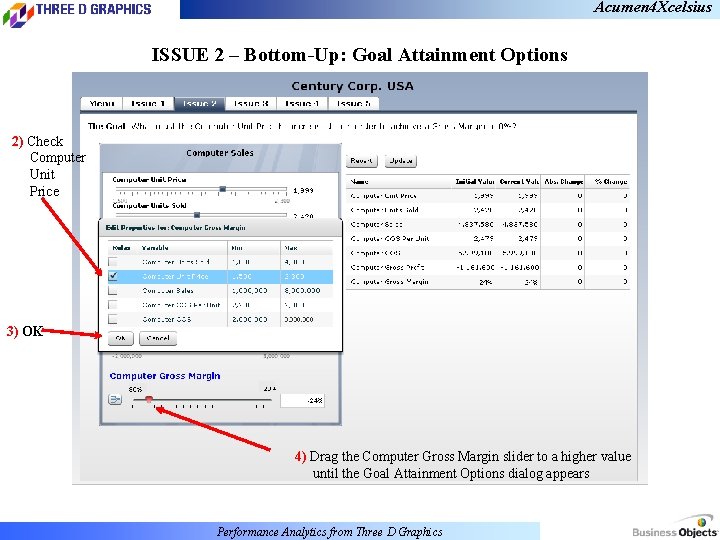Image resolution: width=720 pixels, height=540 pixels.
Task: Click the % Change column header
Action: click(611, 182)
